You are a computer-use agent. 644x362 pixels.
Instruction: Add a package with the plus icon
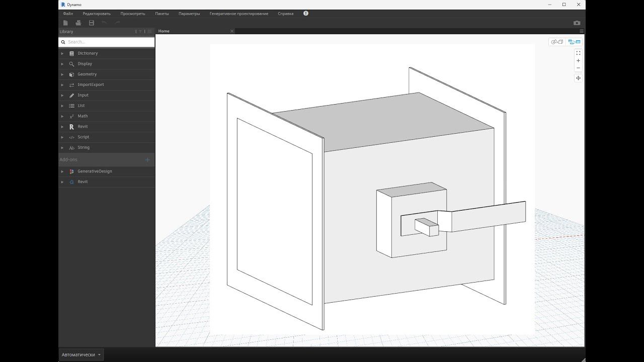147,160
